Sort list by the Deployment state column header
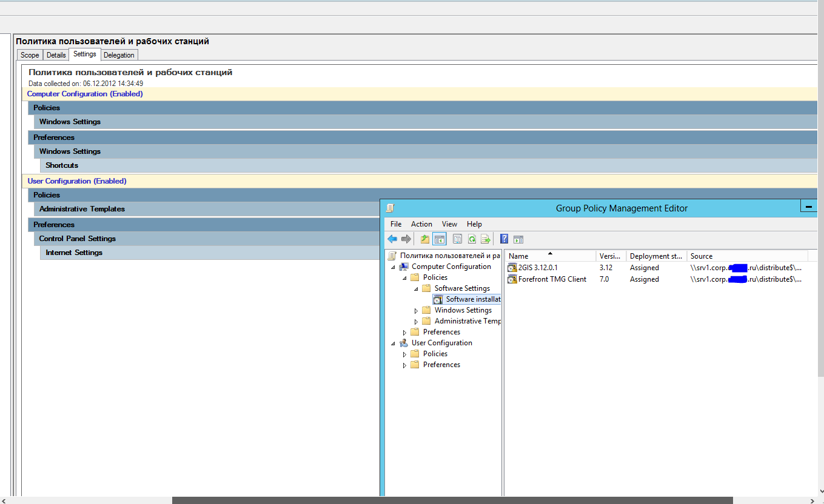Viewport: 824px width, 504px height. tap(656, 256)
